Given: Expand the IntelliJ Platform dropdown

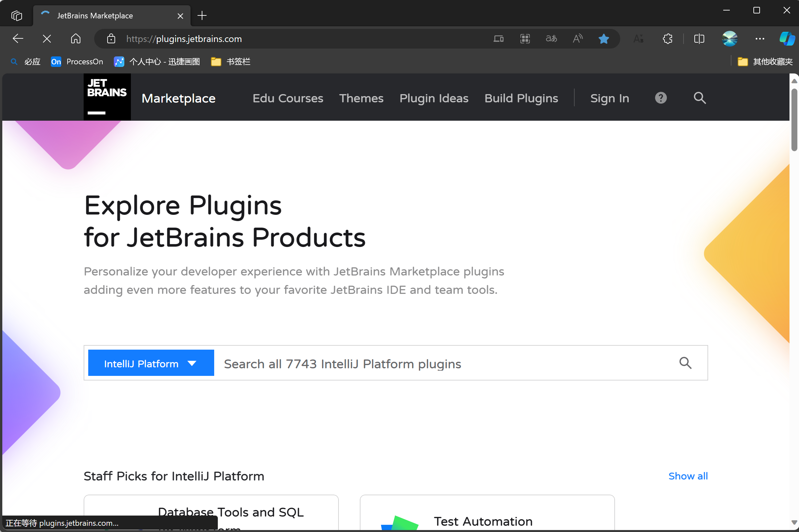Looking at the screenshot, I should (151, 363).
